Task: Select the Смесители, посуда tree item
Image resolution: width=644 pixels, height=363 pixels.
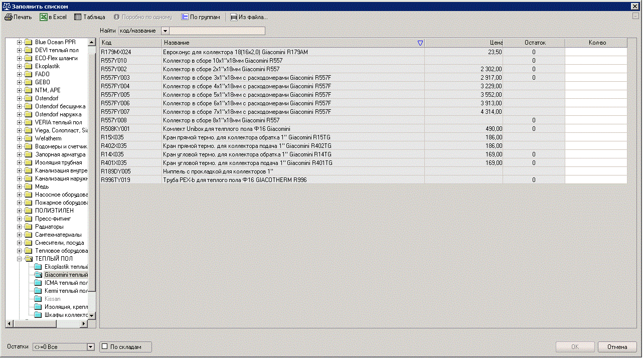Action: point(60,243)
